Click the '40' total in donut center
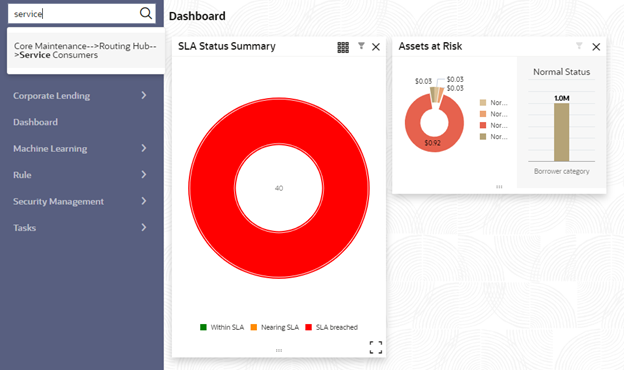624x370 pixels. (279, 188)
